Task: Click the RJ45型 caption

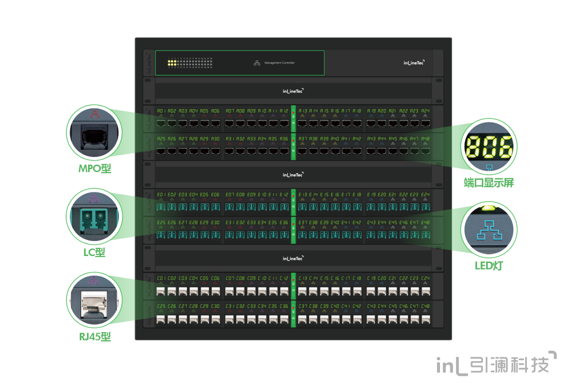Action: point(95,337)
